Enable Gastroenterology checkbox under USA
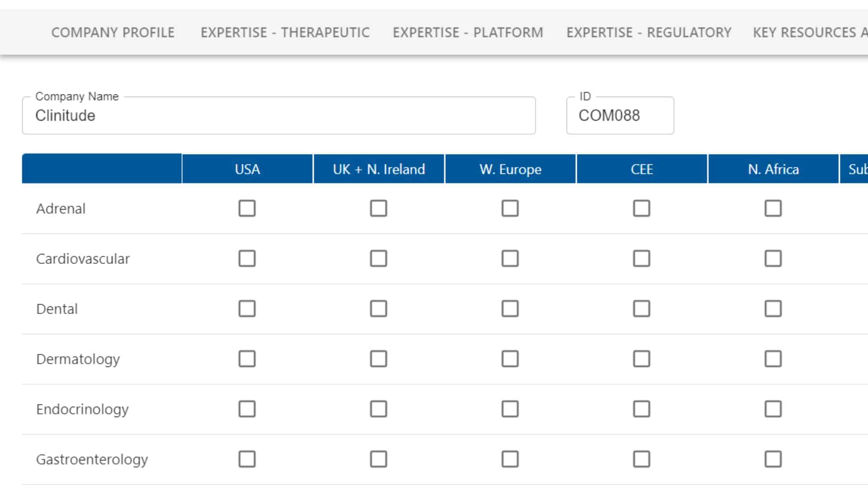The height and width of the screenshot is (488, 868). [246, 459]
